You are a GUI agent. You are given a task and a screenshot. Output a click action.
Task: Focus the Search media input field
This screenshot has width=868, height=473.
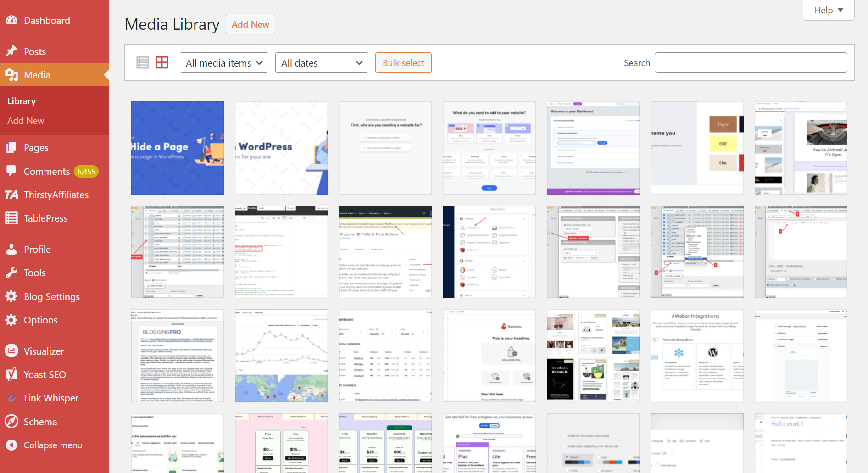pyautogui.click(x=751, y=63)
